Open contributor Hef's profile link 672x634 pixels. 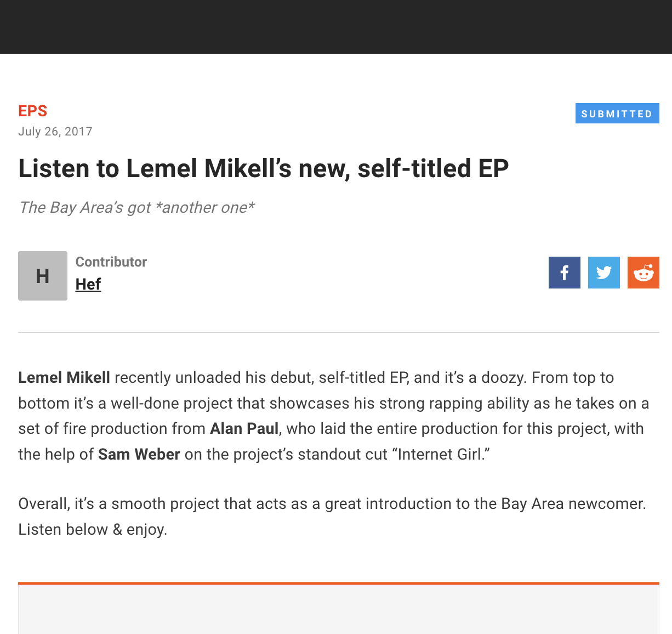click(x=88, y=284)
